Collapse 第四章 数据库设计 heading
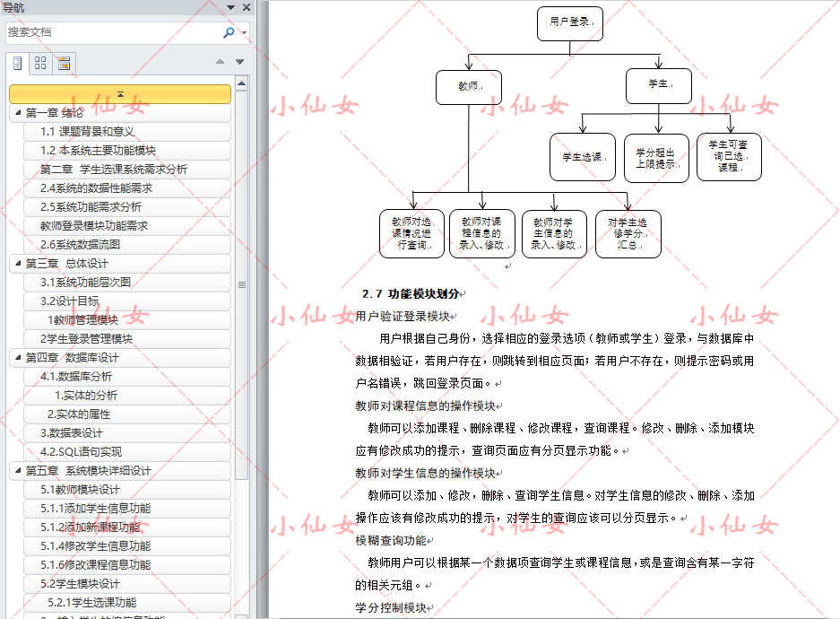This screenshot has height=619, width=840. click(x=18, y=357)
